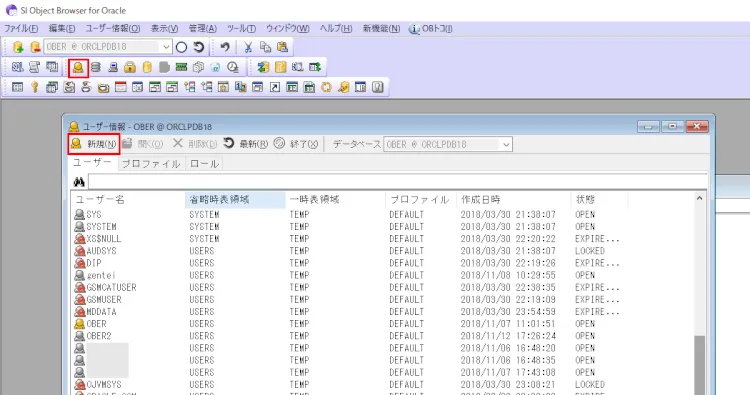Open the user information icon in toolbar
Screen dimensions: 750x395
tap(78, 68)
